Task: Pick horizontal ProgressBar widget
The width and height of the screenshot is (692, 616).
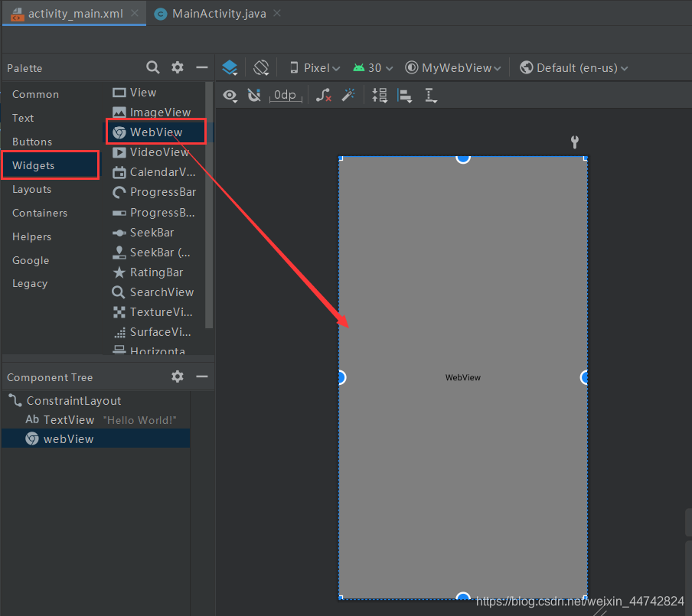Action: 154,213
